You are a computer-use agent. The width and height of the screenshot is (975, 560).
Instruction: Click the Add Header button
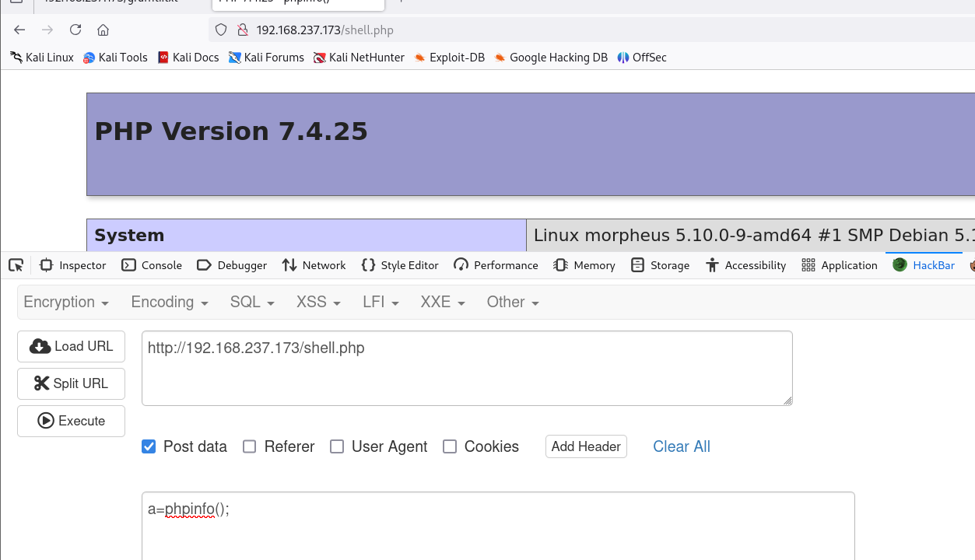pyautogui.click(x=586, y=446)
